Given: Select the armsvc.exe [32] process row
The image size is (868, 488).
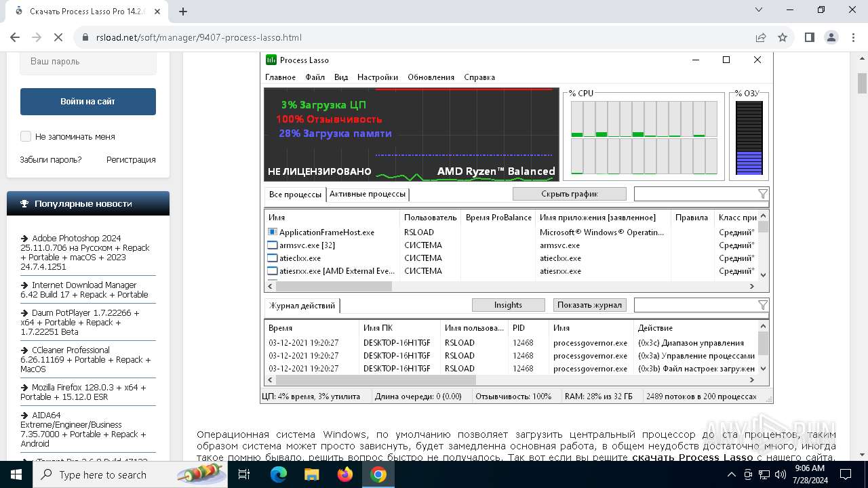Looking at the screenshot, I should click(x=510, y=245).
